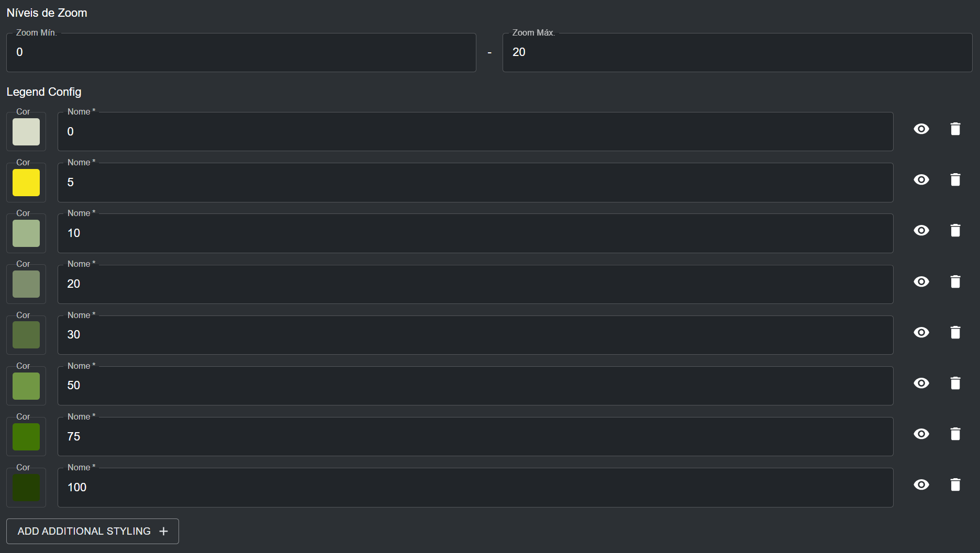Hide the legend entry named 5
The image size is (980, 553).
pyautogui.click(x=921, y=180)
